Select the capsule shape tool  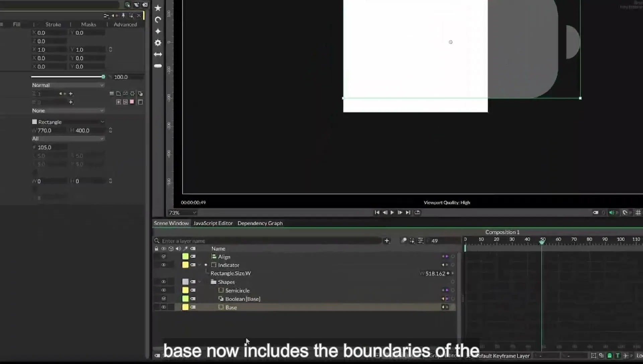click(158, 66)
